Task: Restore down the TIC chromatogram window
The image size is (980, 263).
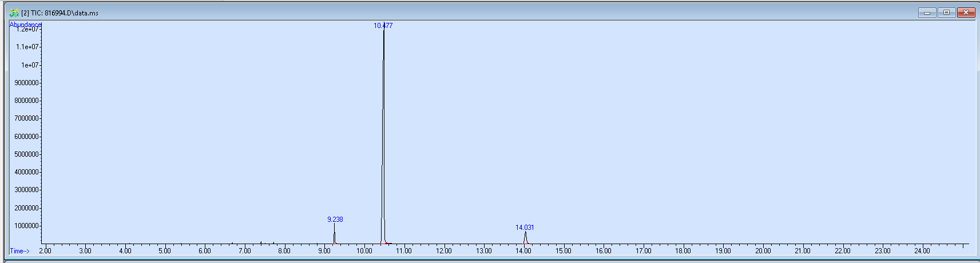Action: click(x=946, y=13)
